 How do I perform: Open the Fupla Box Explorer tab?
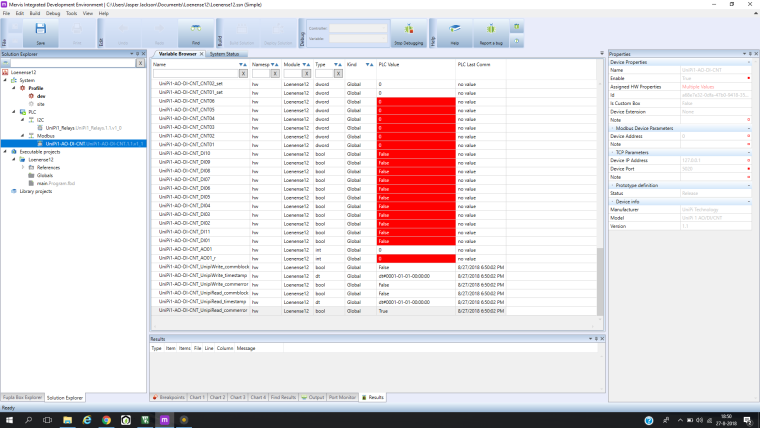pos(21,397)
